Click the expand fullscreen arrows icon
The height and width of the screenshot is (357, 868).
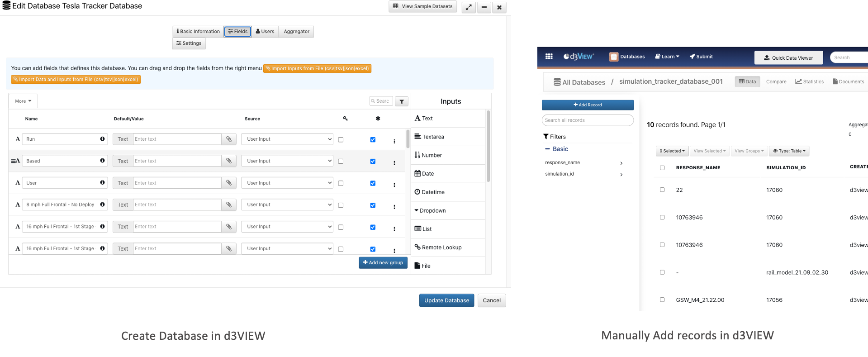click(x=468, y=7)
